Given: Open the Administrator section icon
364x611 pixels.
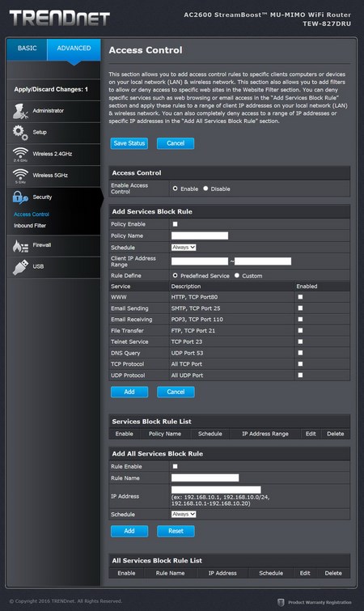Looking at the screenshot, I should click(20, 112).
